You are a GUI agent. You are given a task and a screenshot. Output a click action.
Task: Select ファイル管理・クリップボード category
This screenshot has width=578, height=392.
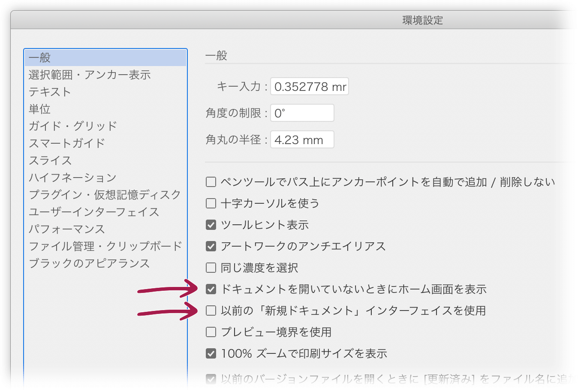coord(105,246)
